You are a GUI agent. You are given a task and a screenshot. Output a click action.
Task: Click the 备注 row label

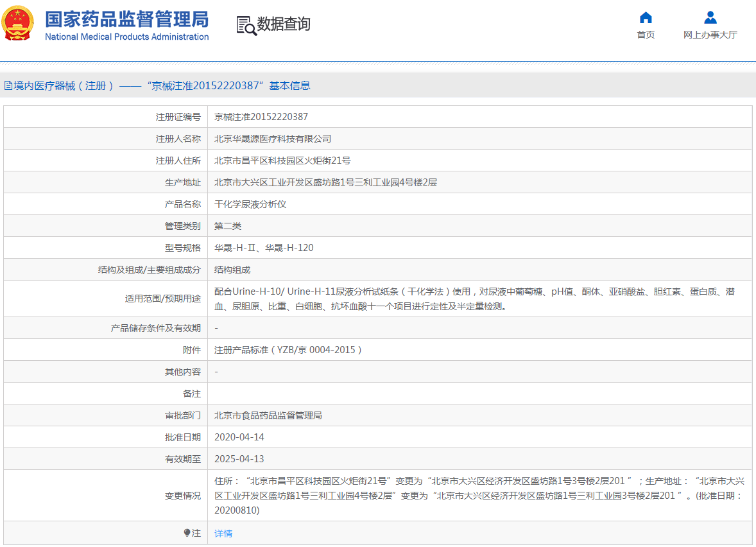click(192, 394)
